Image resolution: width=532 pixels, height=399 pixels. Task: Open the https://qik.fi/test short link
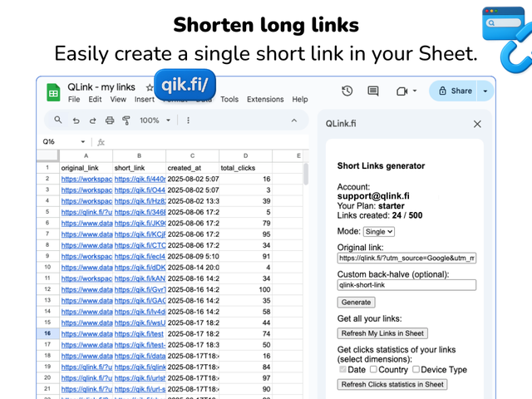[x=139, y=334]
